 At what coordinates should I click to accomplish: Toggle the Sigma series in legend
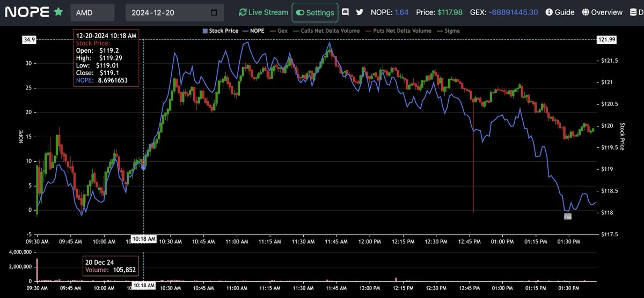point(448,31)
